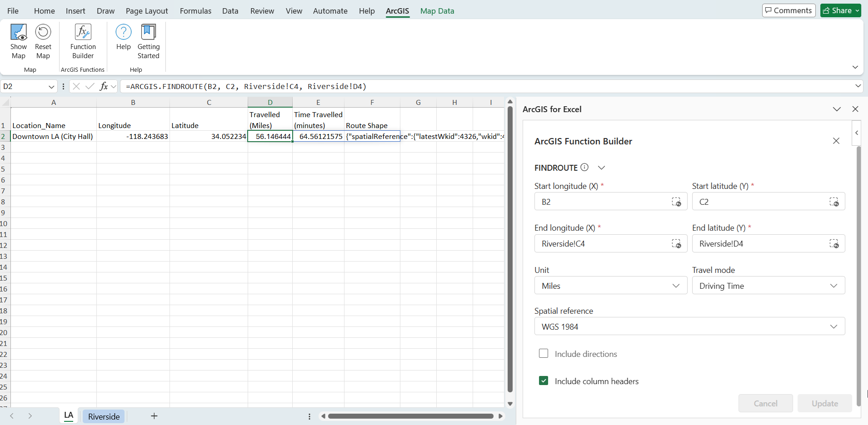The image size is (868, 425).
Task: Expand the formula bar
Action: (x=858, y=86)
